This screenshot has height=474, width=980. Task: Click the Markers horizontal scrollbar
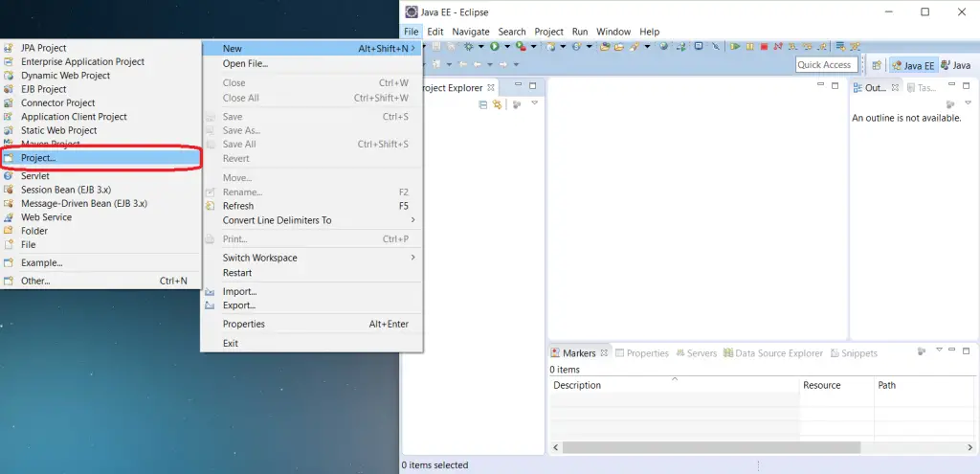[x=711, y=448]
